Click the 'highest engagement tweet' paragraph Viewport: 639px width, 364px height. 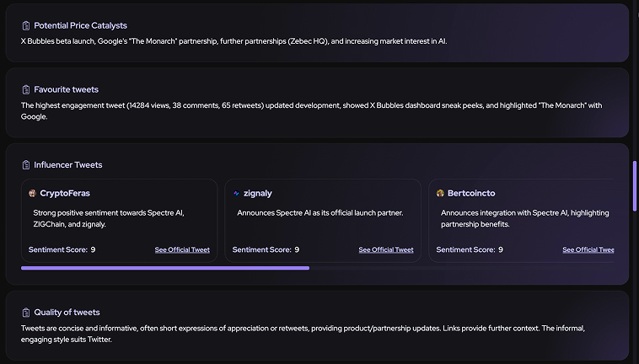pos(311,111)
